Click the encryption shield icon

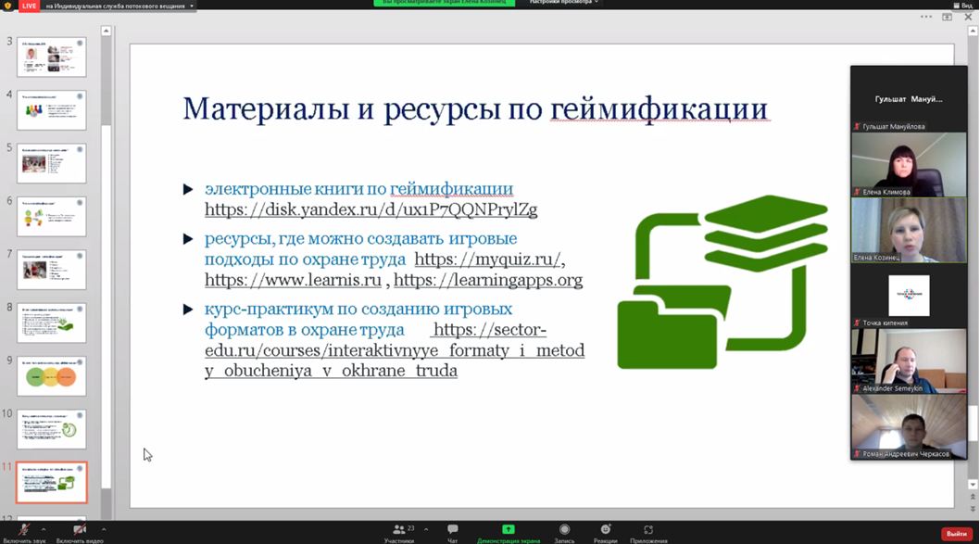tap(7, 6)
